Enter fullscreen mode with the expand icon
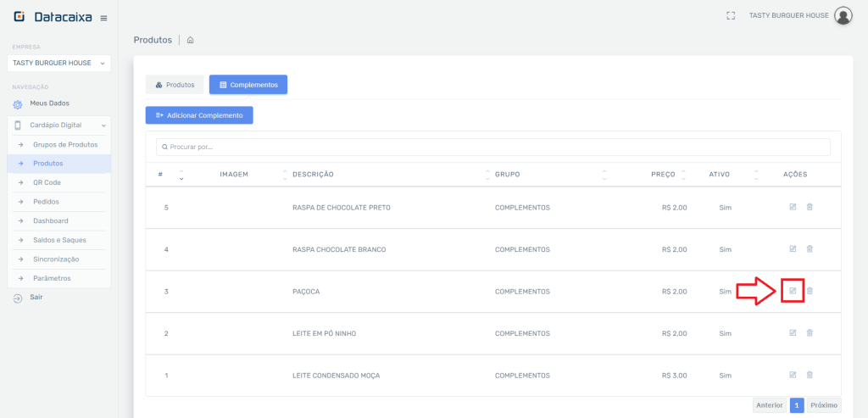This screenshot has width=868, height=418. point(731,15)
